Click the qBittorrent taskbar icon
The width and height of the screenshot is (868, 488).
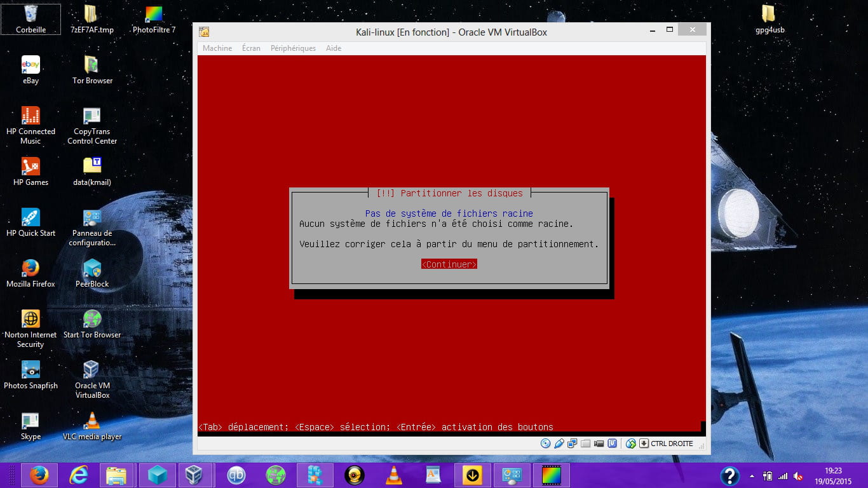(x=236, y=475)
